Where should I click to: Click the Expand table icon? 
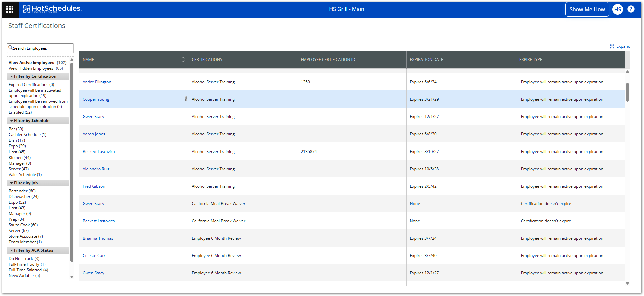(612, 46)
